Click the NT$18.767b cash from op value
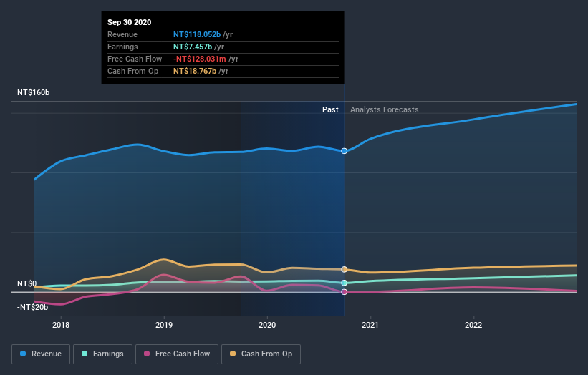The height and width of the screenshot is (375, 588). coord(195,71)
